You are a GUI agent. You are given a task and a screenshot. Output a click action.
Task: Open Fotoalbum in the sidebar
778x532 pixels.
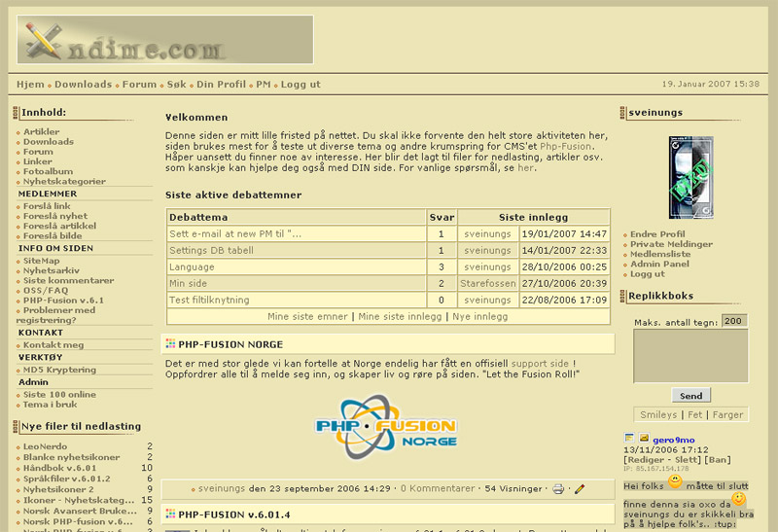pyautogui.click(x=48, y=171)
